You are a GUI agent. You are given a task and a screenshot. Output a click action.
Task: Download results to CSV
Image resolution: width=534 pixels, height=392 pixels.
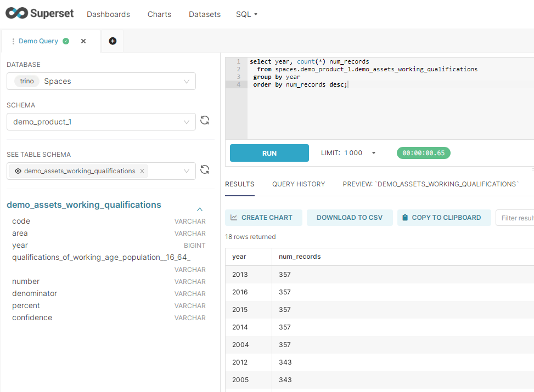(349, 218)
